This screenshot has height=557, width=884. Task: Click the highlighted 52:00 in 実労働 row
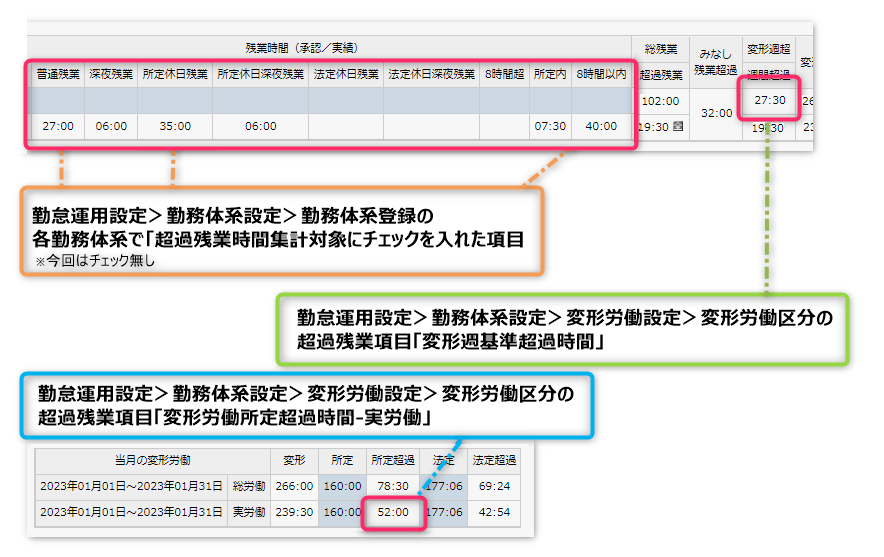click(x=393, y=512)
